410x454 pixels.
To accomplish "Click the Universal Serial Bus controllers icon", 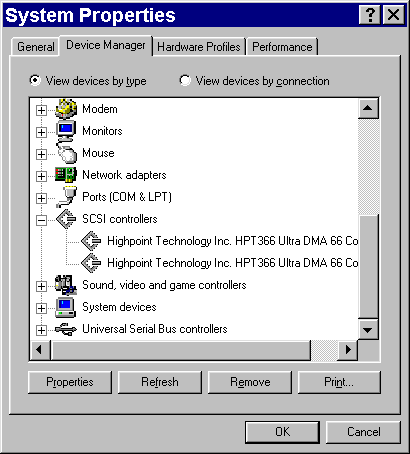I will coord(66,329).
